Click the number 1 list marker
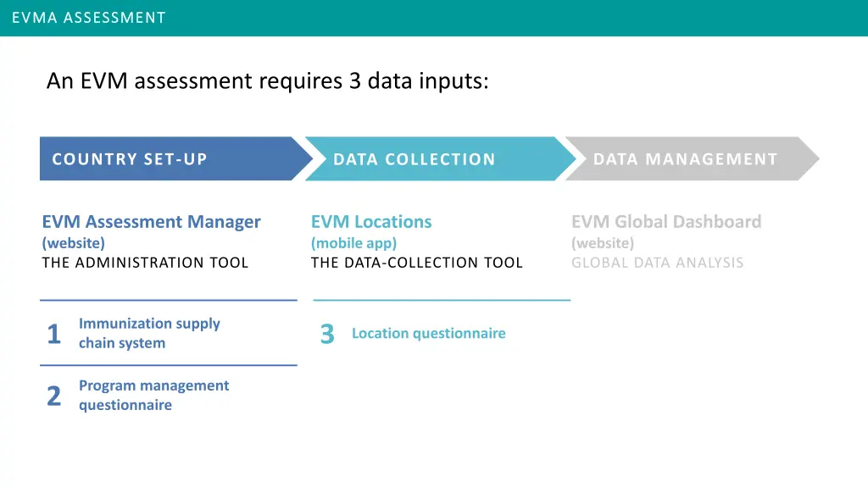Image resolution: width=868 pixels, height=488 pixels. click(53, 334)
